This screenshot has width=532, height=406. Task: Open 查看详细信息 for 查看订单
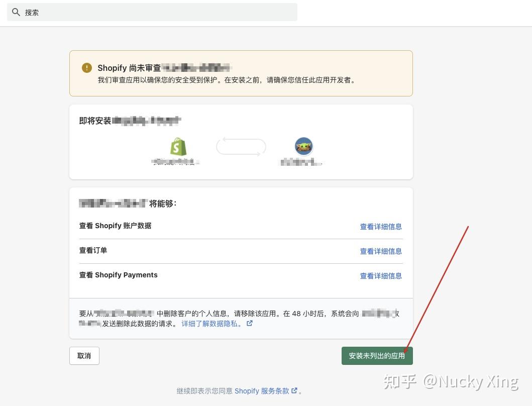click(381, 251)
